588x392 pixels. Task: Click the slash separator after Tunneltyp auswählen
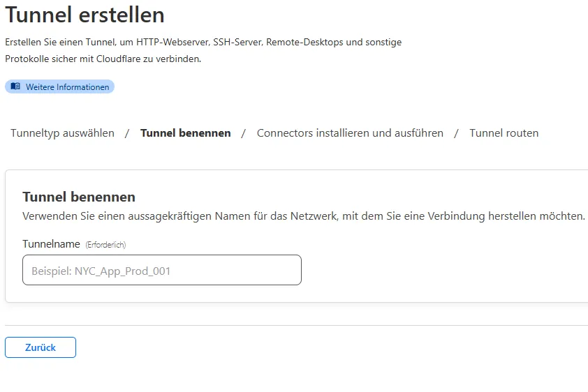[x=127, y=133]
